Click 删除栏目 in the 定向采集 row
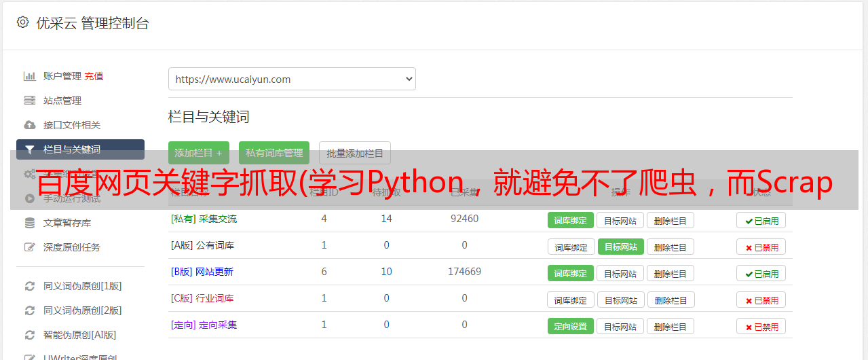 coord(670,326)
